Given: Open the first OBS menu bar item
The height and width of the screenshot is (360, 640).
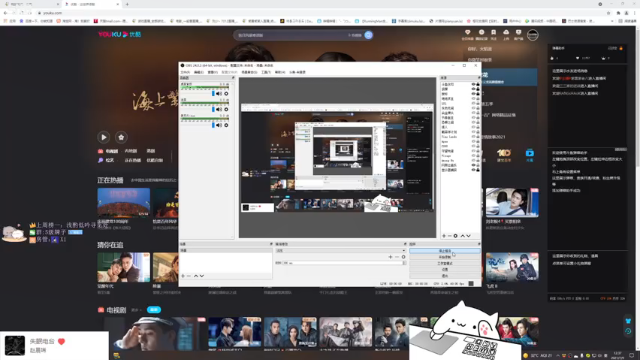Looking at the screenshot, I should [x=185, y=72].
